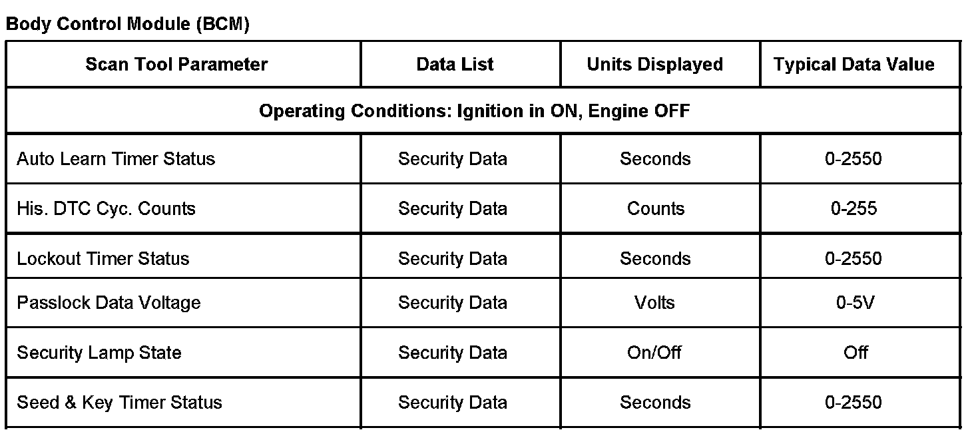Click the Data List column header
Screen dimensions: 980x438
click(x=455, y=65)
